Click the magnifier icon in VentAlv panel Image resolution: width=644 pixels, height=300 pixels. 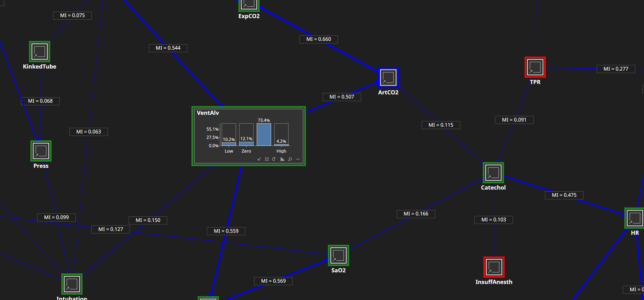[290, 159]
